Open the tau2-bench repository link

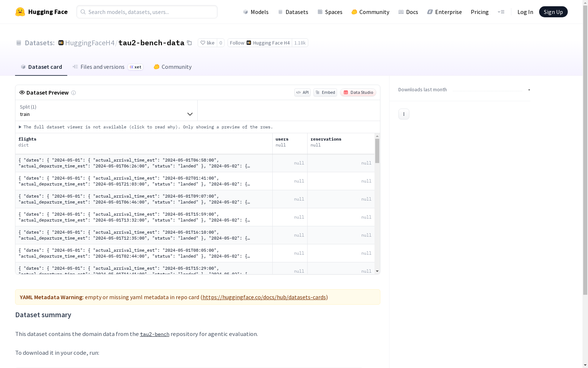pyautogui.click(x=154, y=334)
